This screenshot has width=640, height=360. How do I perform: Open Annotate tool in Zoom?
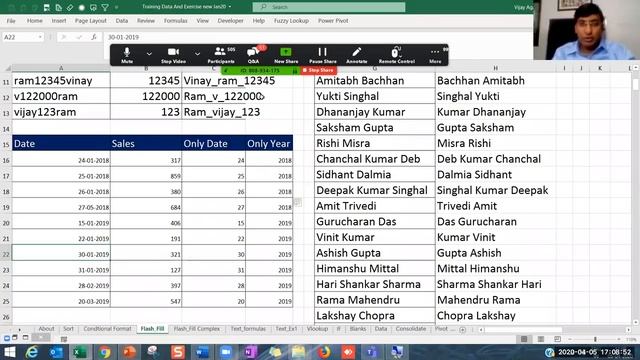pos(356,55)
